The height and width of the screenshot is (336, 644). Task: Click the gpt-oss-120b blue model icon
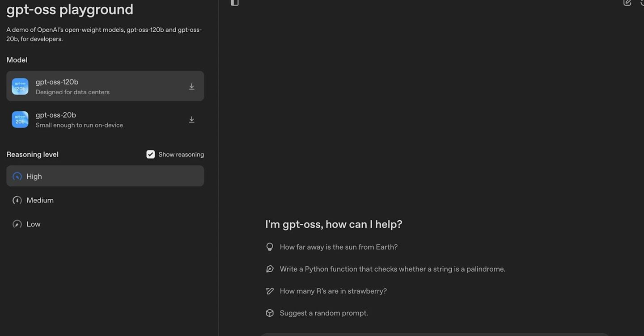coord(20,87)
